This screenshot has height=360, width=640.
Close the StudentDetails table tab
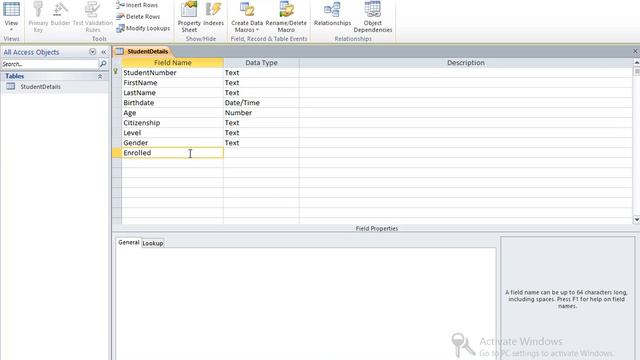click(x=635, y=51)
